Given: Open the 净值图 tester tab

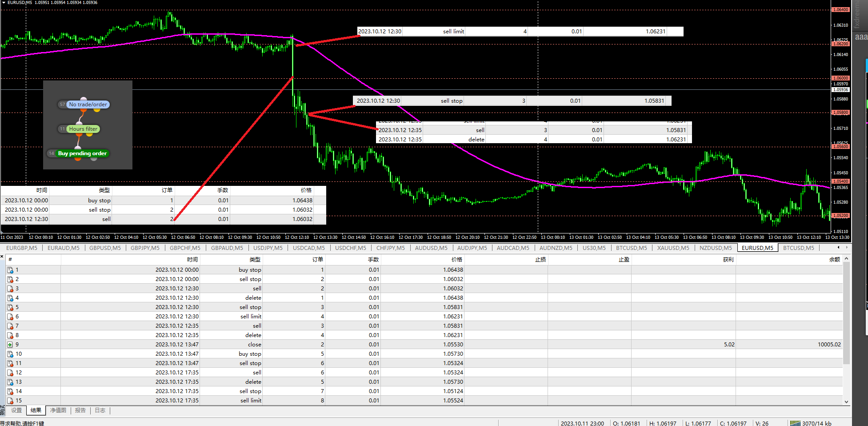Looking at the screenshot, I should coord(58,410).
